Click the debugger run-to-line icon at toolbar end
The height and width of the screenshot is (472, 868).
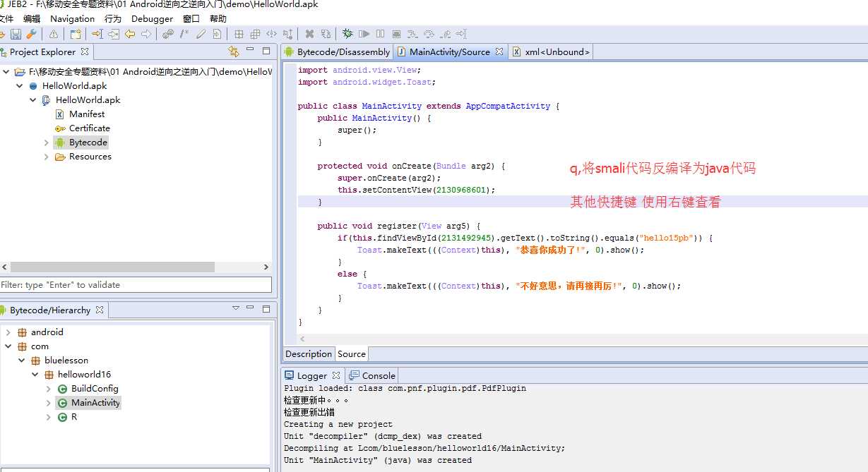460,34
